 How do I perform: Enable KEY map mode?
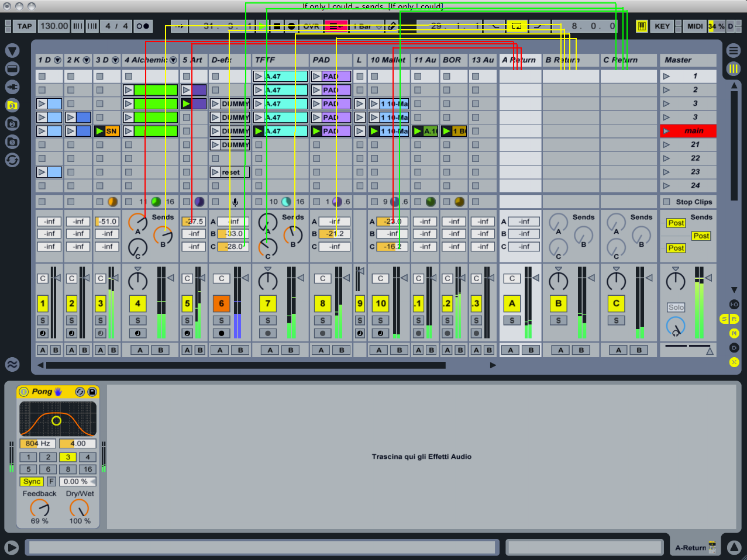662,26
